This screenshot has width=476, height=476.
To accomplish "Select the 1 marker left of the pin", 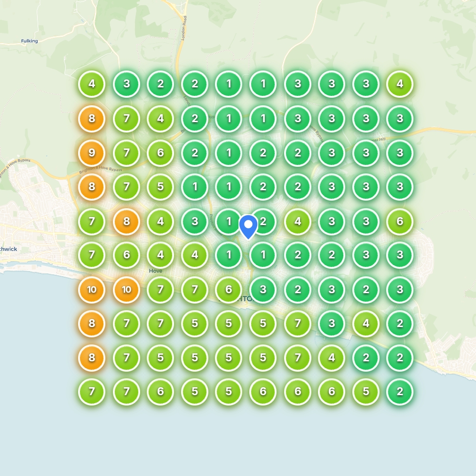I will pyautogui.click(x=228, y=221).
